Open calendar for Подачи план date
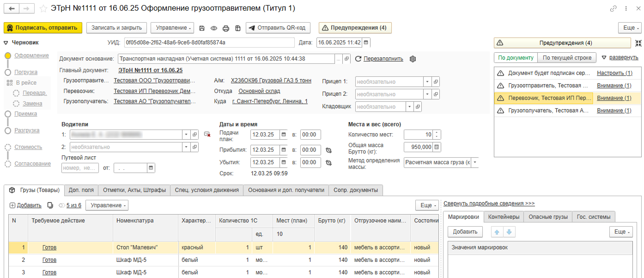 click(x=283, y=135)
